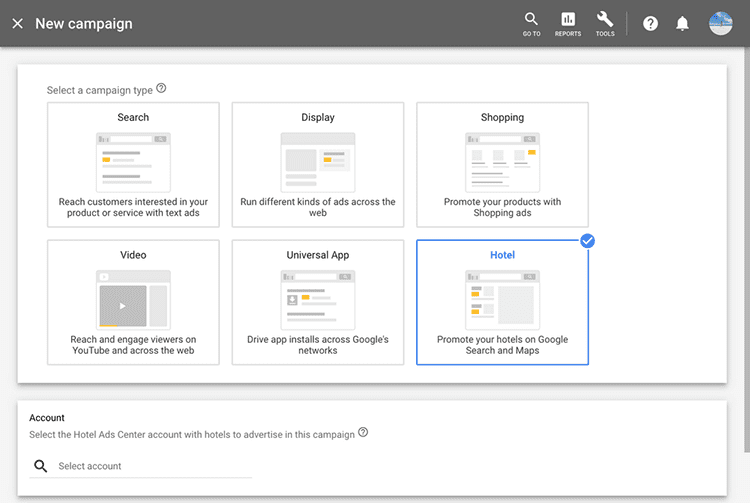Click help icon beside campaign type label
This screenshot has height=503, width=750.
[161, 88]
